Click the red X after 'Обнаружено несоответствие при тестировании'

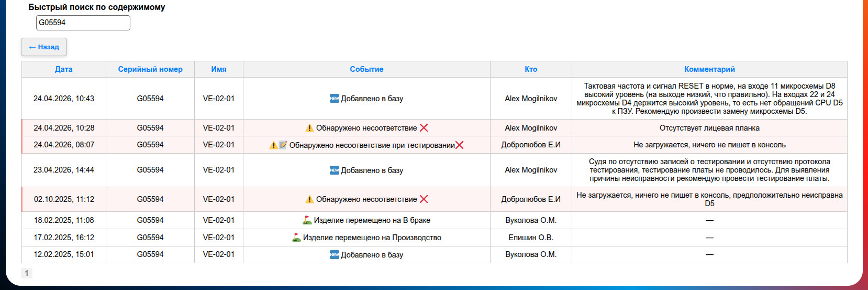tap(460, 145)
